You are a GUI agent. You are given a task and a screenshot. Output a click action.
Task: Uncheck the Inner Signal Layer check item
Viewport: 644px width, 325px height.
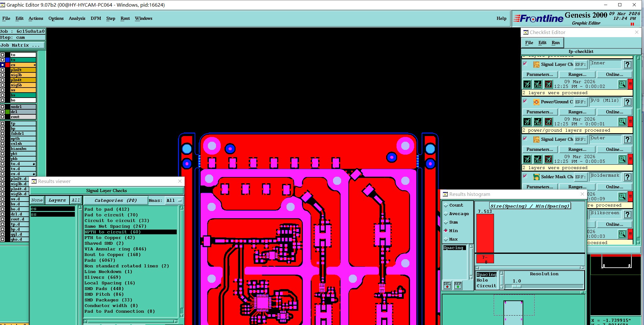tap(525, 64)
